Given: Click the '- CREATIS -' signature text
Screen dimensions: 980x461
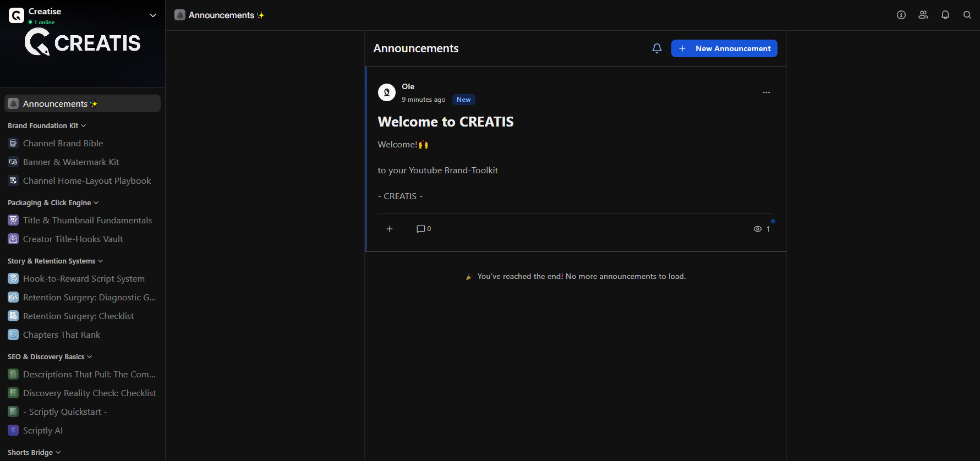Looking at the screenshot, I should click(400, 196).
